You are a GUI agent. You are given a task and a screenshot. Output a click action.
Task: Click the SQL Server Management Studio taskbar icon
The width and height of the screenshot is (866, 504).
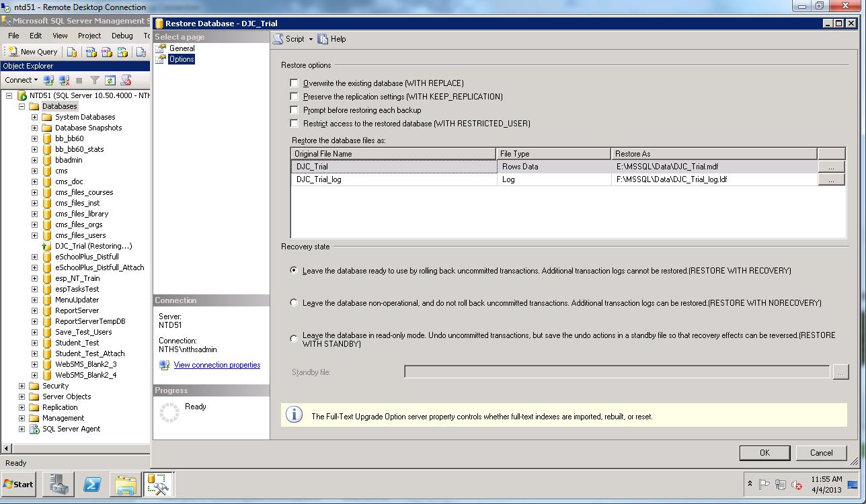(x=159, y=484)
